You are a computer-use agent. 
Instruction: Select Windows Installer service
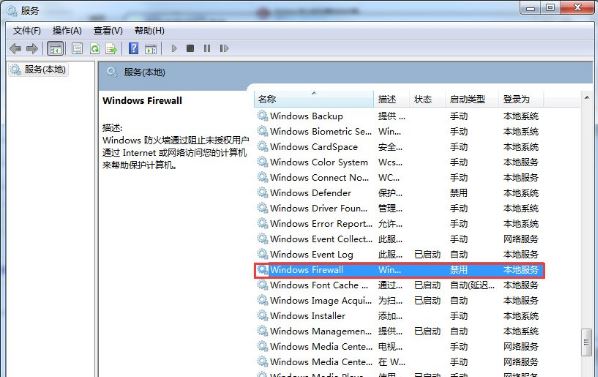coord(399,316)
